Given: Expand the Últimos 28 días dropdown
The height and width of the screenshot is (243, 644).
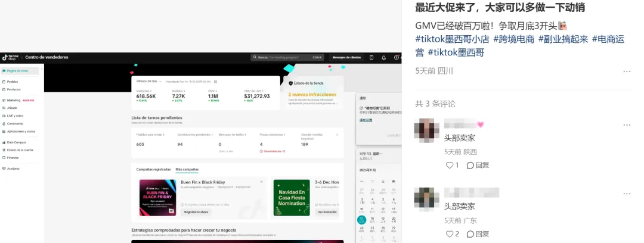Looking at the screenshot, I should pos(149,81).
